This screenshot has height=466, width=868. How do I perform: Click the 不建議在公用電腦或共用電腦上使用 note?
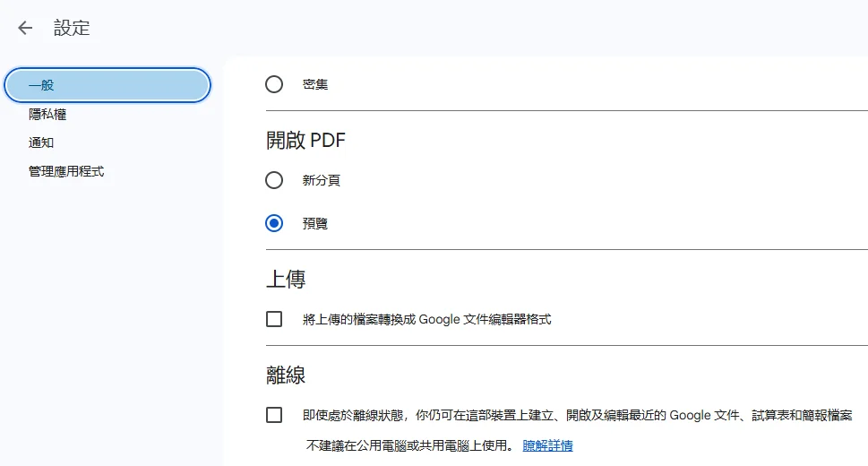click(x=409, y=445)
